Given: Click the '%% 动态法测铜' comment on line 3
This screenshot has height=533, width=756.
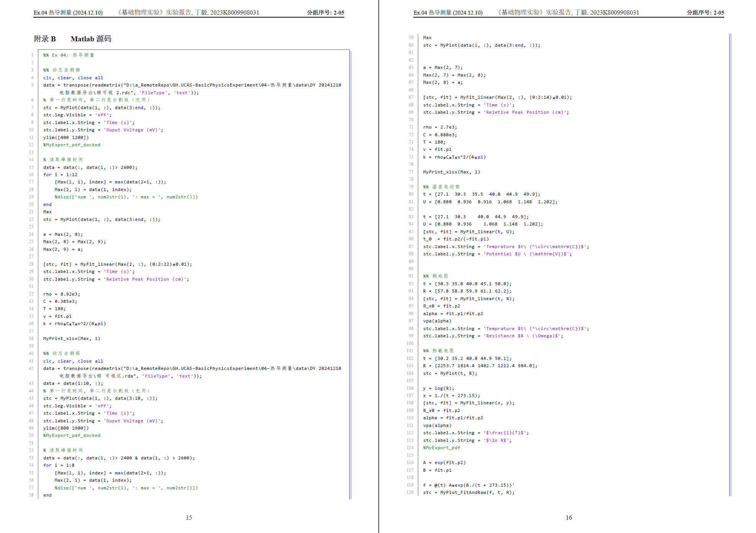Looking at the screenshot, I should click(x=62, y=70).
